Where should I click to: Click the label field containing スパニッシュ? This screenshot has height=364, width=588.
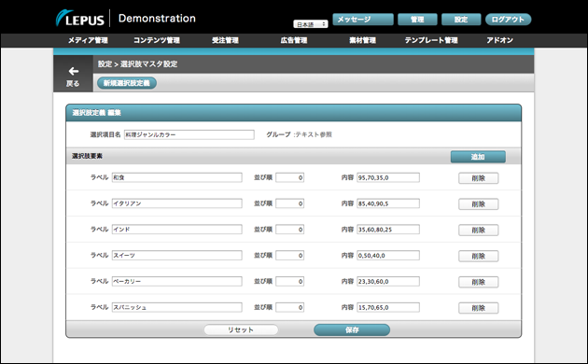177,307
